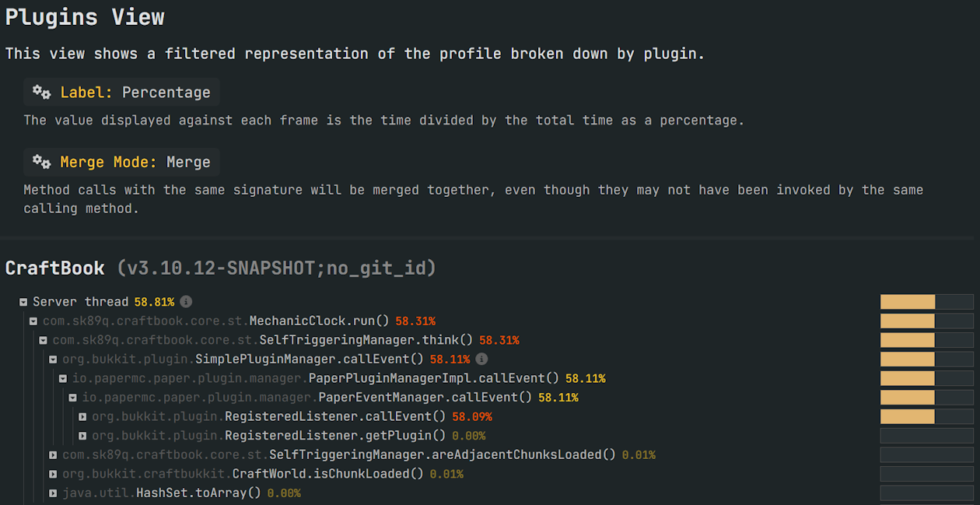Viewport: 980px width, 505px height.
Task: Click the gear icon beside Label: Percentage
Action: click(x=40, y=92)
